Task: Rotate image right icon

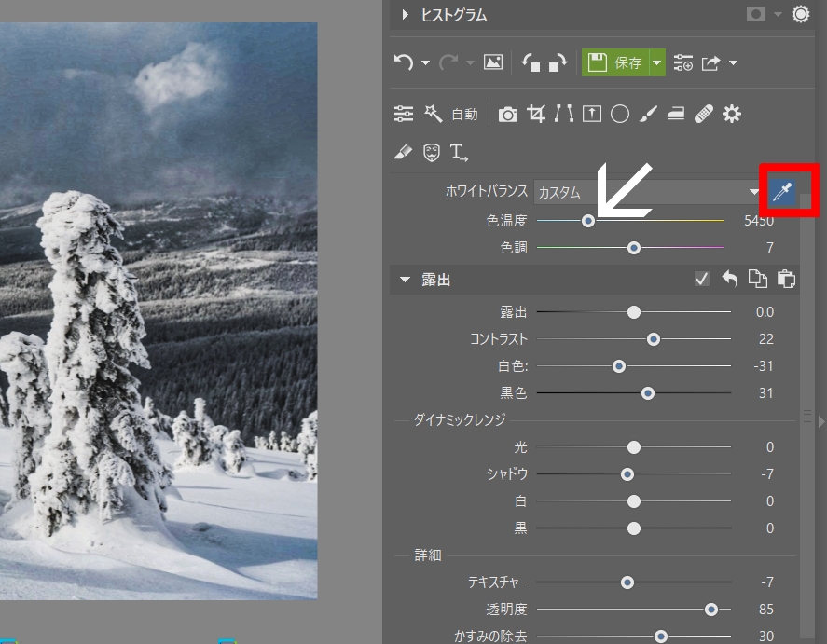Action: click(x=558, y=62)
